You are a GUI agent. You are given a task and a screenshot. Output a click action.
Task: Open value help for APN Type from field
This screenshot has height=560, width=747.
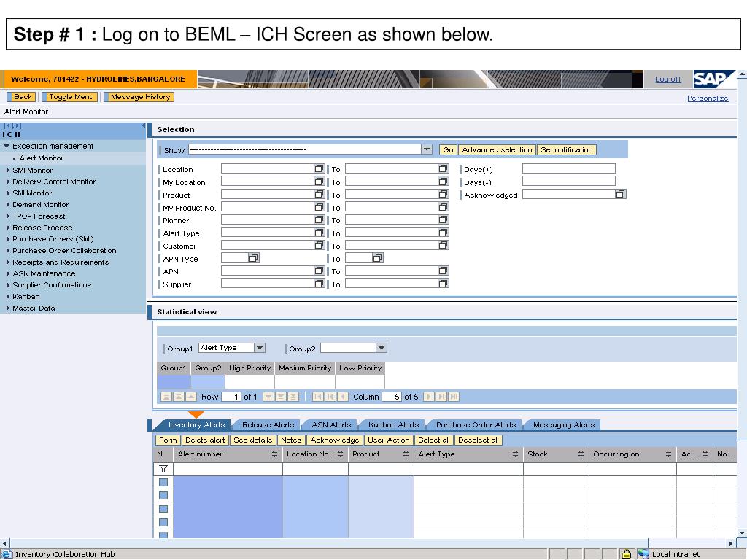[253, 257]
